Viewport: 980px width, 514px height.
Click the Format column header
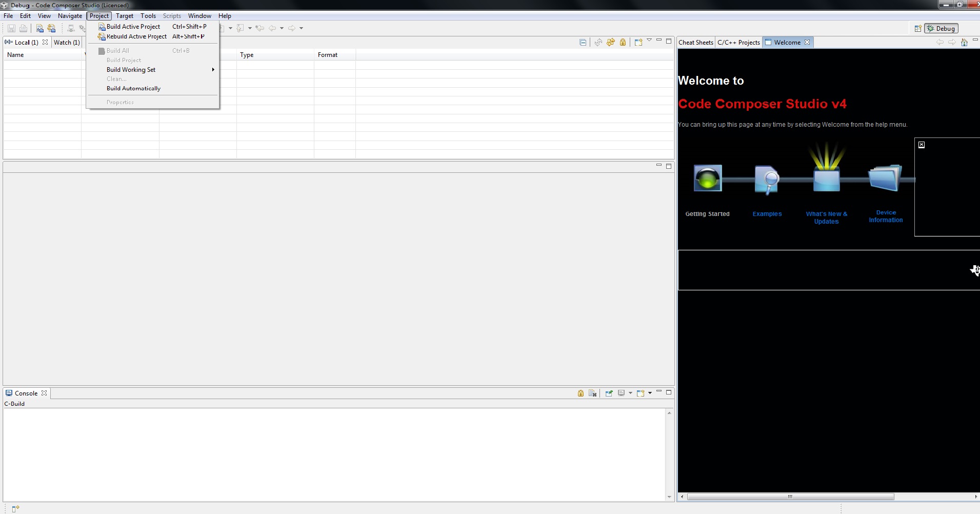pyautogui.click(x=335, y=55)
